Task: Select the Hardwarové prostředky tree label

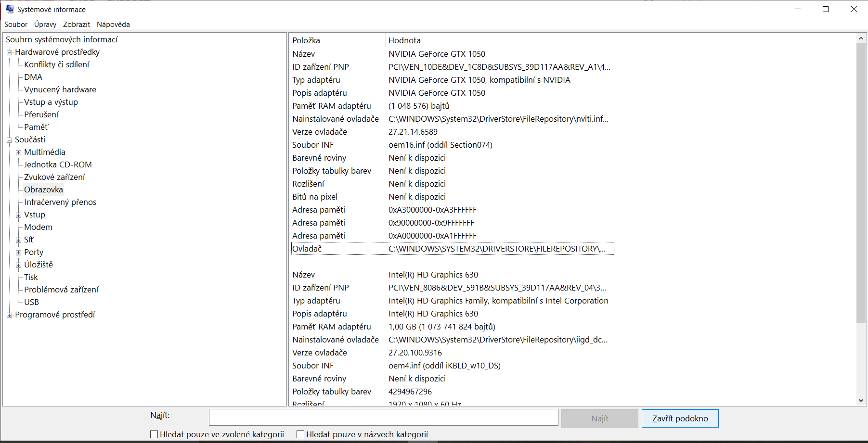Action: 57,52
